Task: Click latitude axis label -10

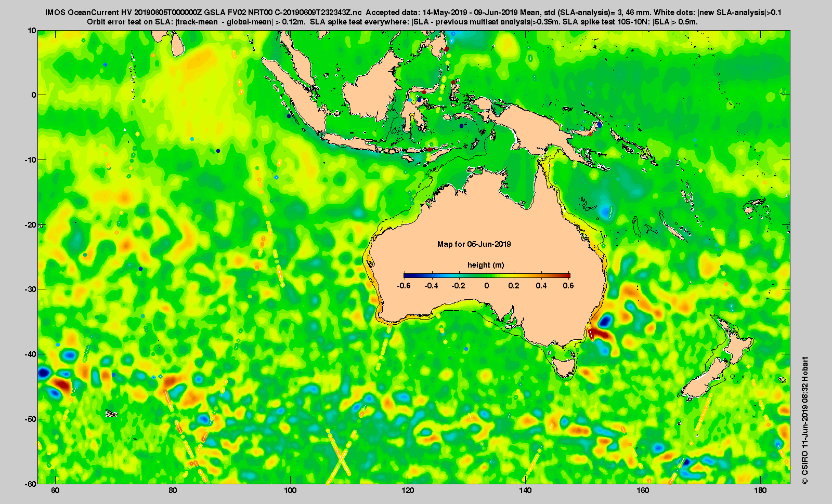Action: (x=30, y=160)
